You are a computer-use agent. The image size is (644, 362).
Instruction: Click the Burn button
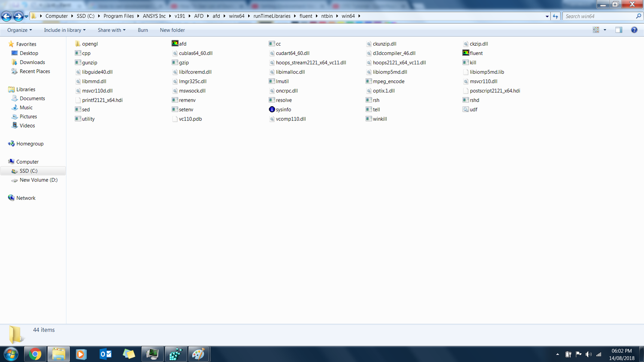(143, 30)
